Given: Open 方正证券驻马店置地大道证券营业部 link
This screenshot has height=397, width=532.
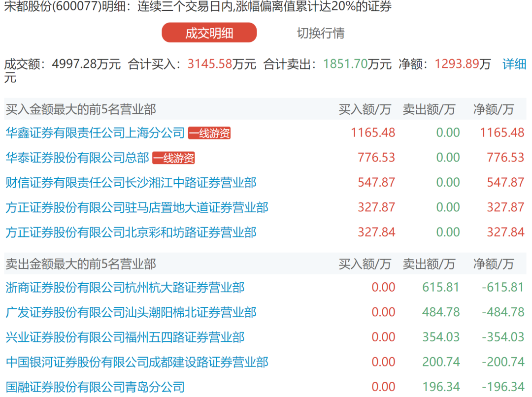Looking at the screenshot, I should pyautogui.click(x=137, y=207).
